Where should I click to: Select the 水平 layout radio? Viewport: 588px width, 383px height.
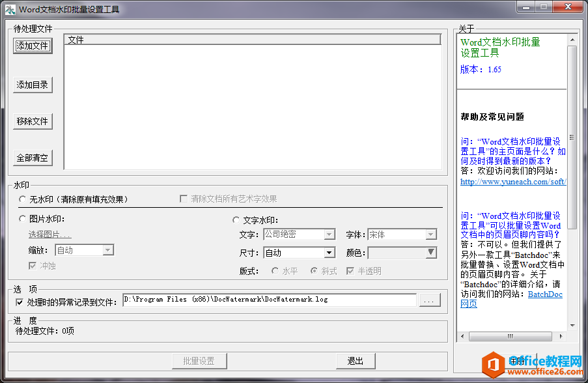(x=275, y=271)
